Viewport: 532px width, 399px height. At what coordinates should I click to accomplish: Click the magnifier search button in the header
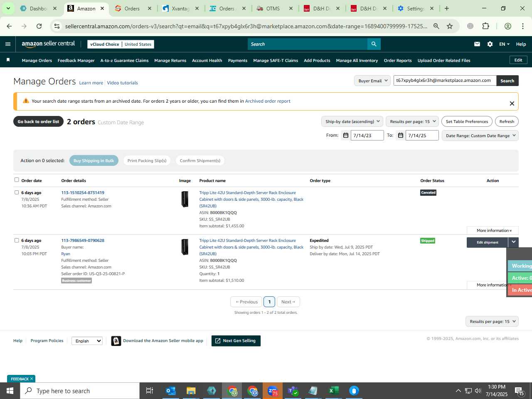(x=374, y=44)
